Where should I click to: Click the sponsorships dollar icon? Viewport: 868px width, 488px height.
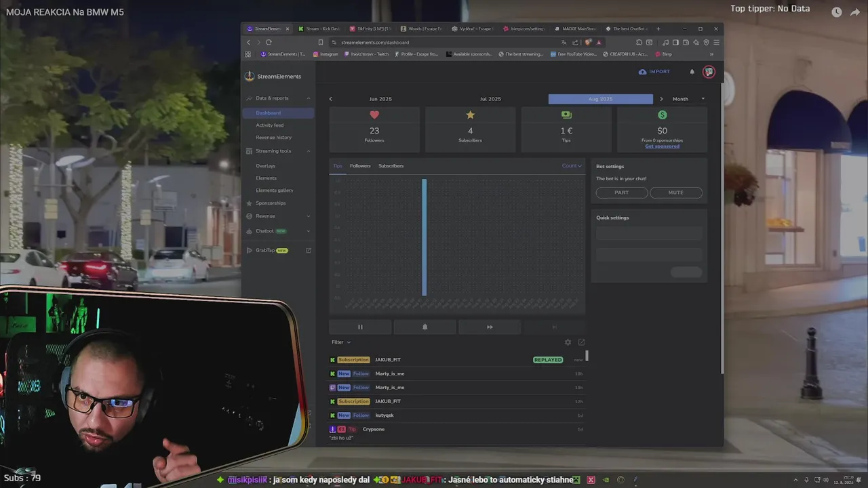(663, 115)
